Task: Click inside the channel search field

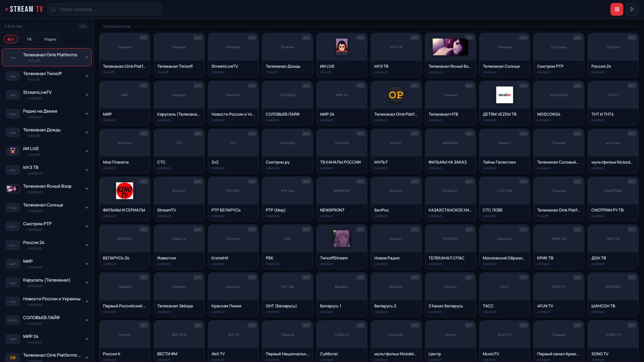Action: (104, 9)
